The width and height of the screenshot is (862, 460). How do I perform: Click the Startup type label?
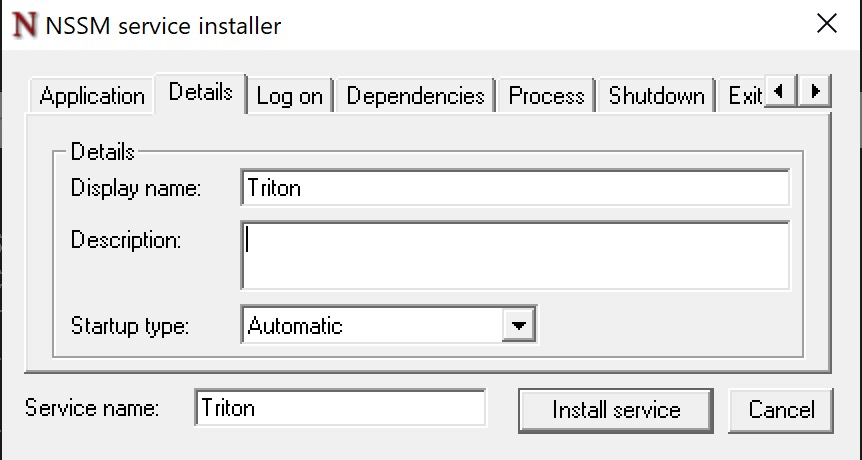pos(130,326)
